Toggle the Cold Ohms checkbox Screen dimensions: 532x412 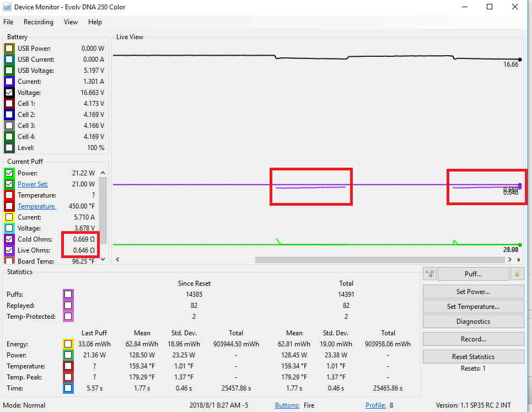9,239
